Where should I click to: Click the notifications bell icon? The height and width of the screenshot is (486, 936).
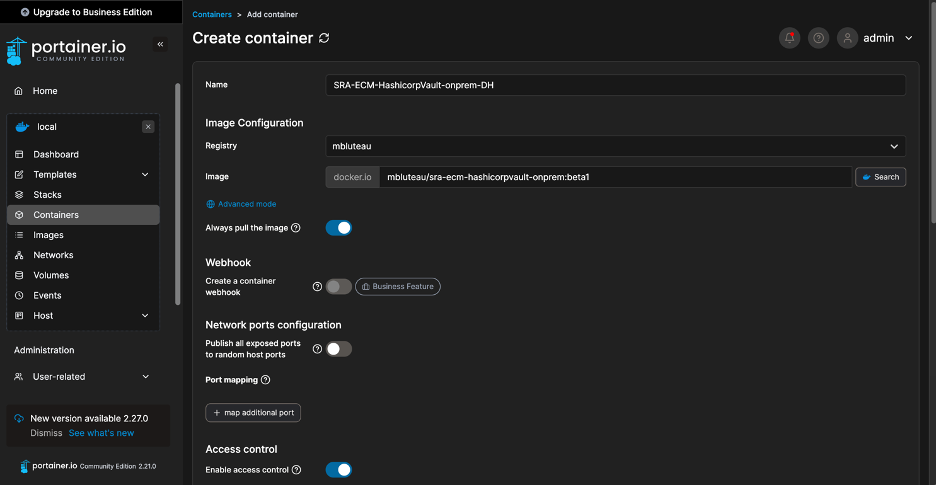tap(789, 38)
